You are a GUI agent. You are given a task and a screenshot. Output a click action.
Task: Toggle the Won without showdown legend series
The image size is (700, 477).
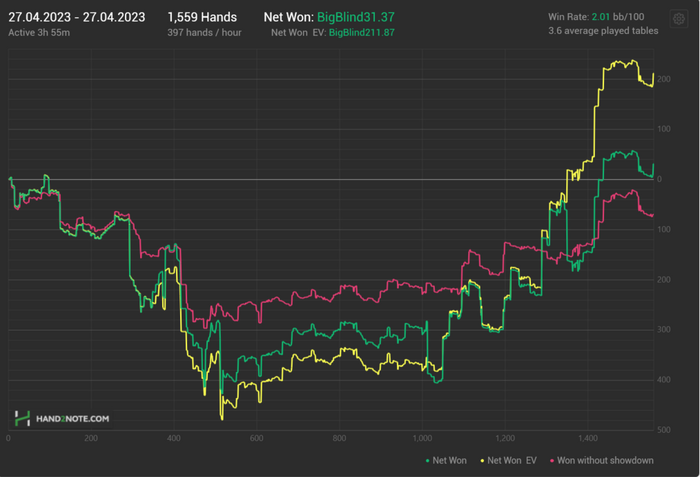point(602,460)
